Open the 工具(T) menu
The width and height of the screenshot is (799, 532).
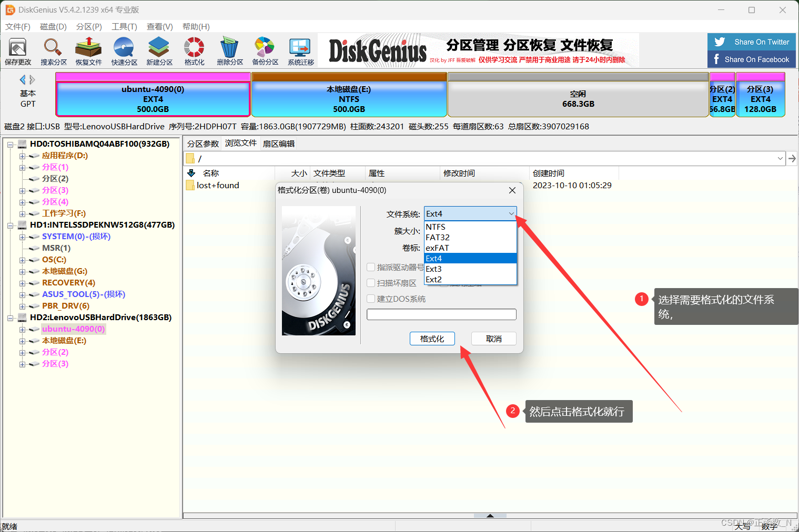click(x=124, y=26)
